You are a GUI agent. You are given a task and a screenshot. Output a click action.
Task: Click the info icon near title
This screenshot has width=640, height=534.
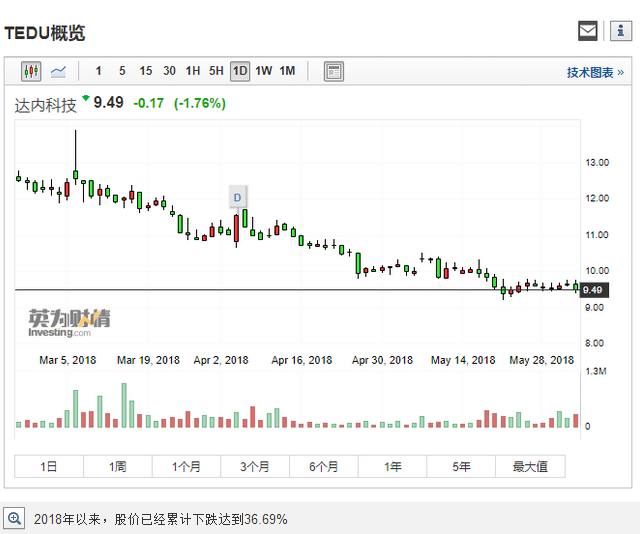pyautogui.click(x=621, y=31)
